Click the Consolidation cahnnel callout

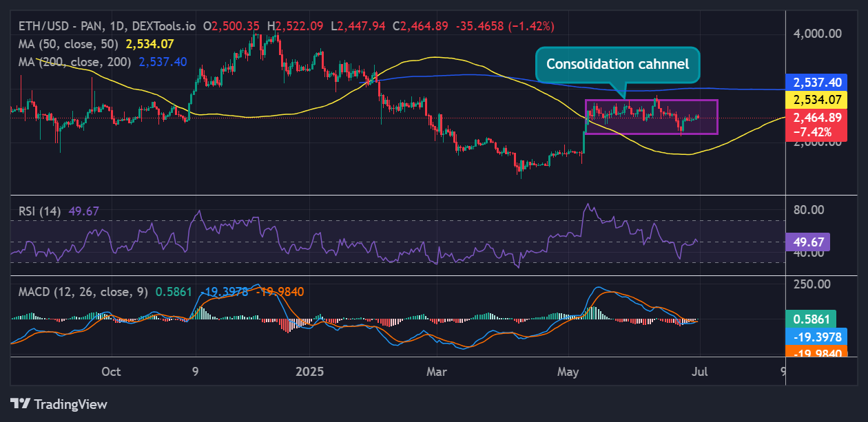point(618,64)
